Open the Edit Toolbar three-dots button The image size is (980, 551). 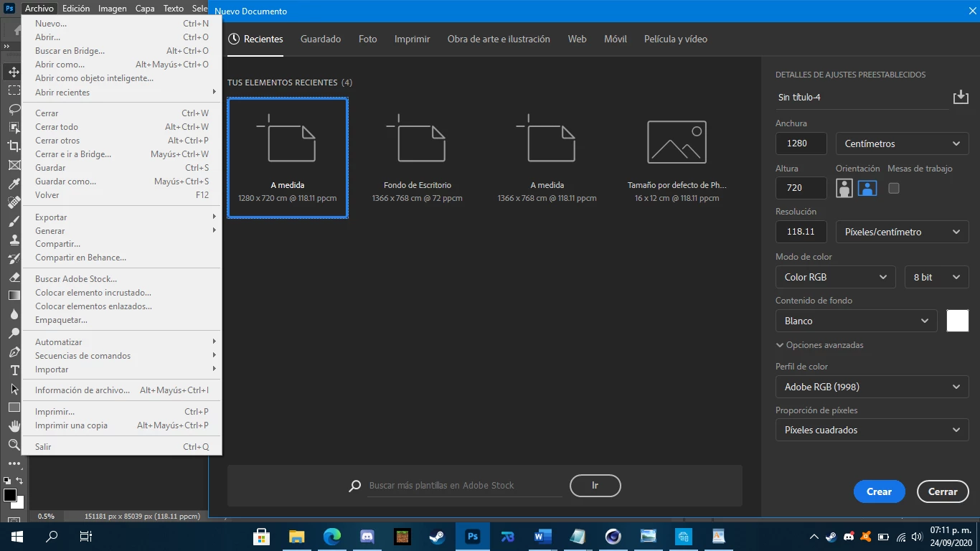pyautogui.click(x=14, y=463)
